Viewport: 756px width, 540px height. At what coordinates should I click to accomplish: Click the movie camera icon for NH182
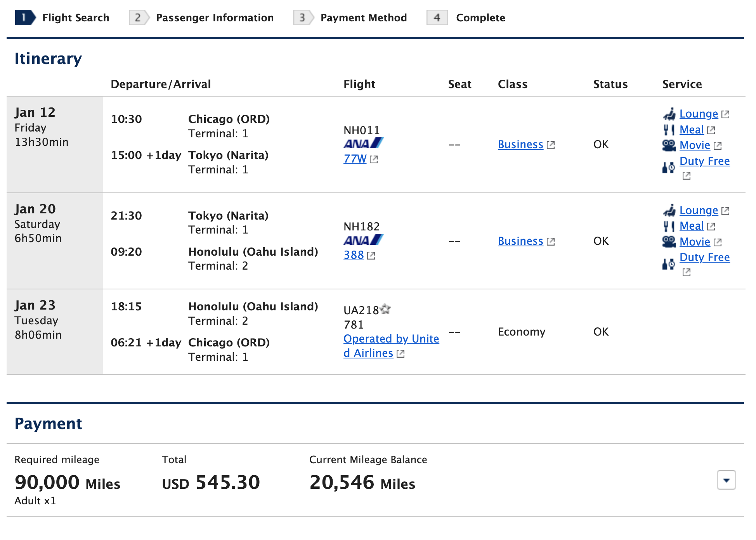point(669,242)
